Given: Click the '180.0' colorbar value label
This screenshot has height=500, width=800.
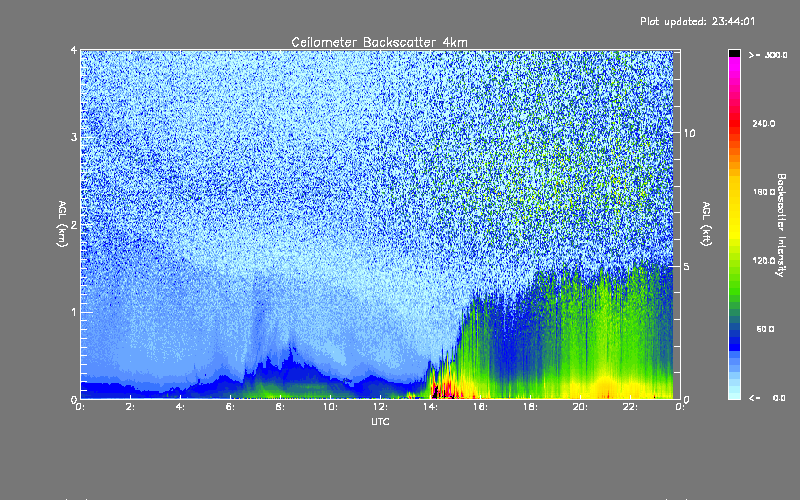Looking at the screenshot, I should 764,192.
